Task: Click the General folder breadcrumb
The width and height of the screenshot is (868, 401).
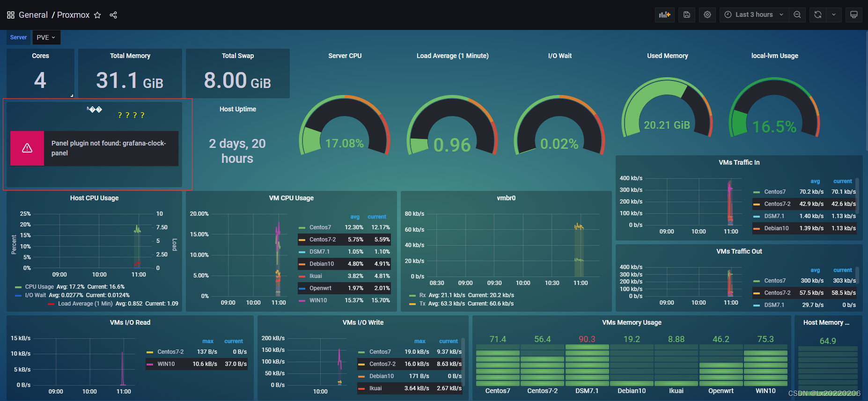Action: tap(33, 15)
